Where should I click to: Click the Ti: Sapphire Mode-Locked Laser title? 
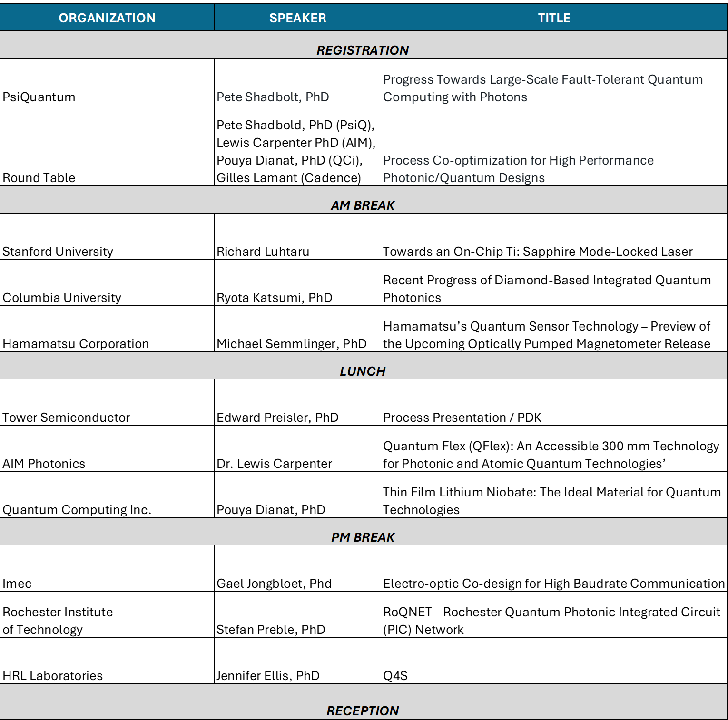554,236
